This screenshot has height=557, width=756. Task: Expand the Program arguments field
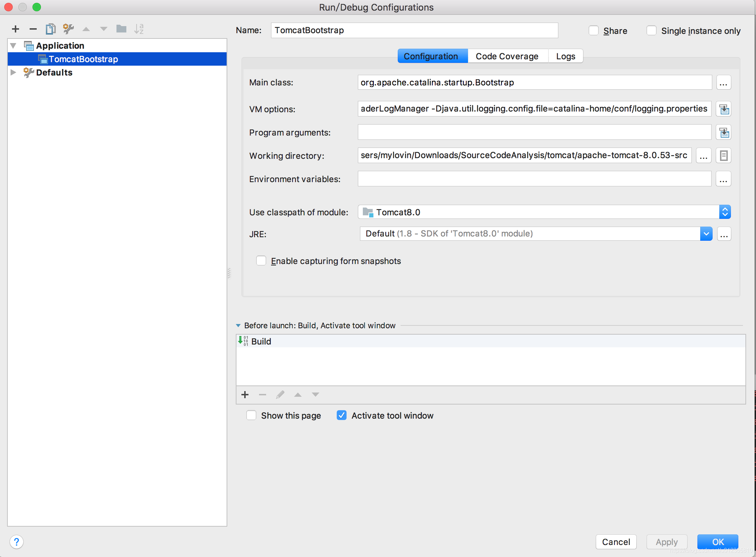point(724,132)
